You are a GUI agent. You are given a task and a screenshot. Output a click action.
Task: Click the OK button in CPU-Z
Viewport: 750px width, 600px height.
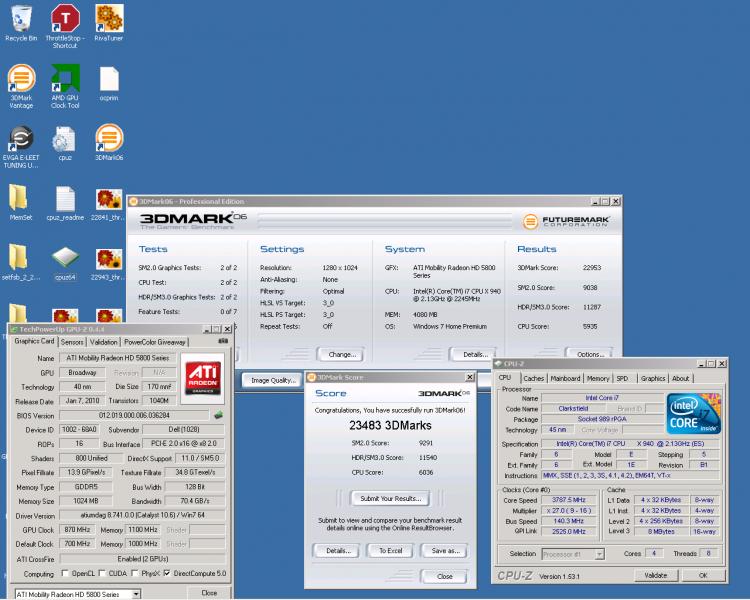(703, 575)
